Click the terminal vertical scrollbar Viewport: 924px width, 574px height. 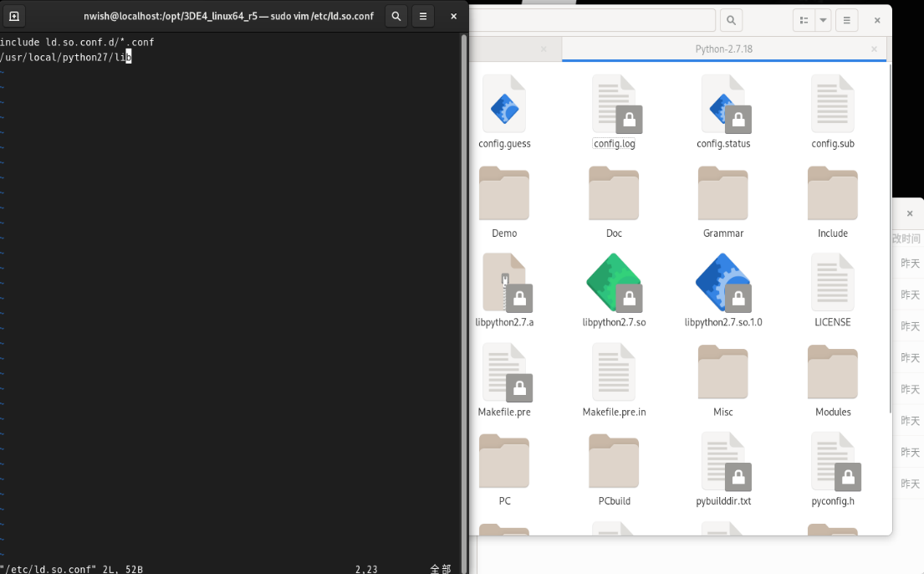pyautogui.click(x=464, y=251)
